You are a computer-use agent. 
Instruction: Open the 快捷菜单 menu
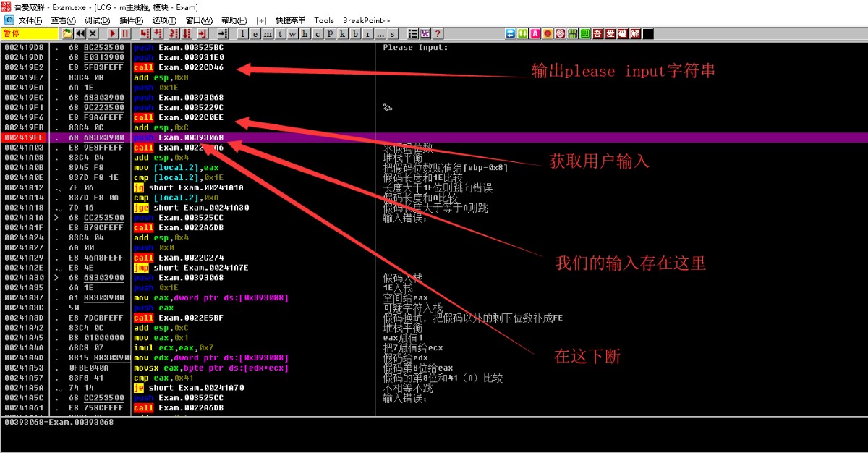pyautogui.click(x=290, y=20)
